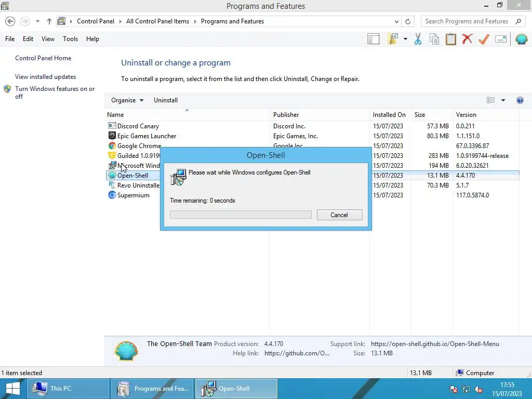Open recent locations dropdown arrow
Image resolution: width=532 pixels, height=399 pixels.
click(x=37, y=21)
